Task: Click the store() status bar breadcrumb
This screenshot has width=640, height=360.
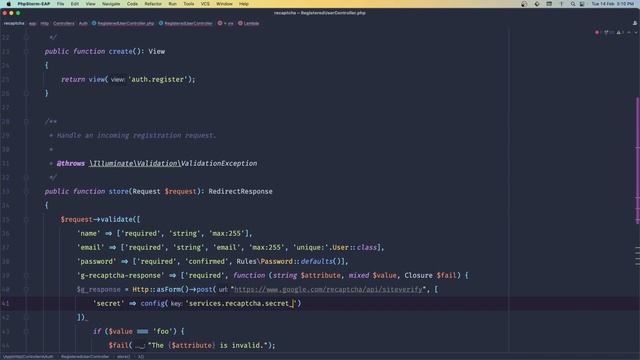Action: [123, 357]
